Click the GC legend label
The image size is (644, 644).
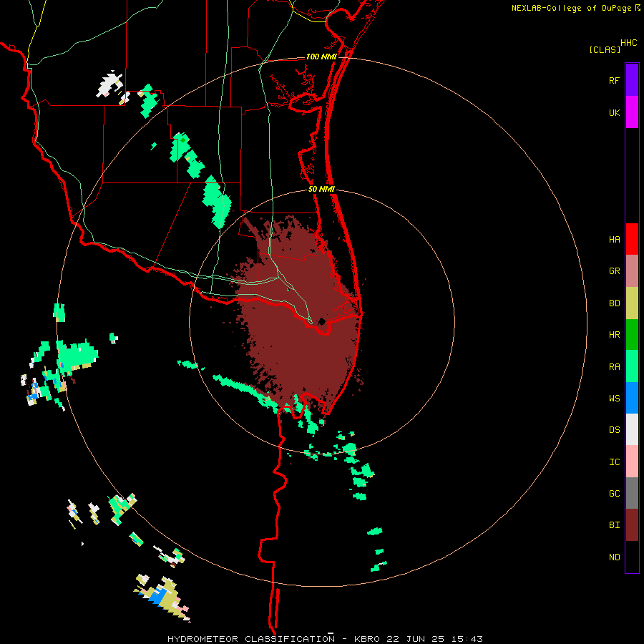(x=614, y=494)
